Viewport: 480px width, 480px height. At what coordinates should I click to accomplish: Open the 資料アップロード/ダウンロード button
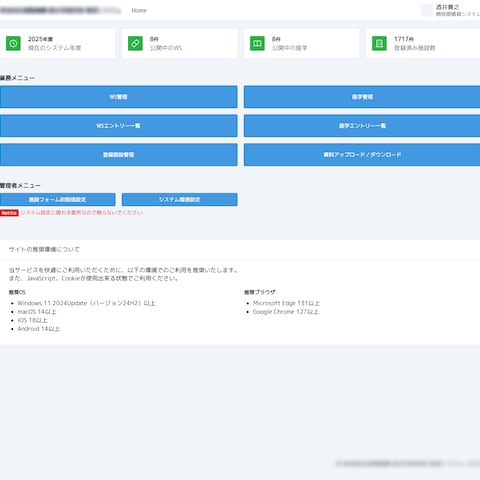[362, 155]
